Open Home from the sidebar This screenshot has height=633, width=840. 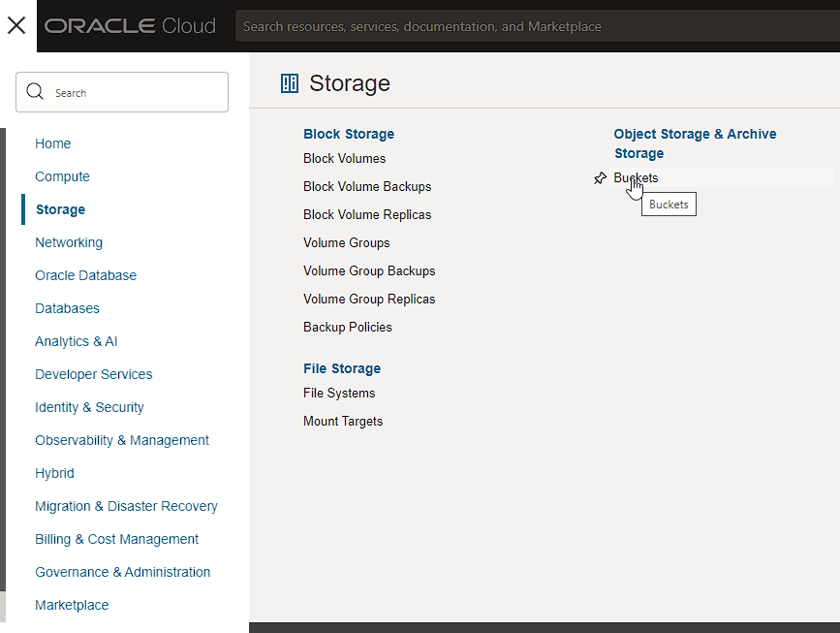(x=52, y=143)
